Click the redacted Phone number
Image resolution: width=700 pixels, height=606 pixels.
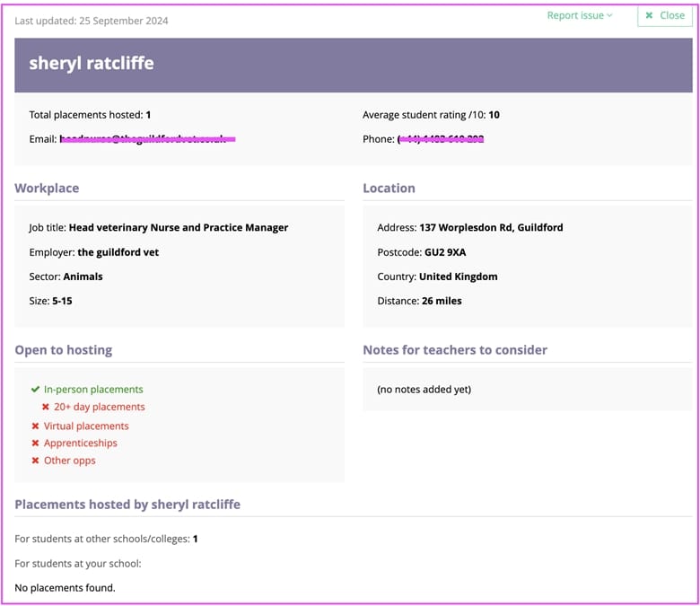pos(441,139)
